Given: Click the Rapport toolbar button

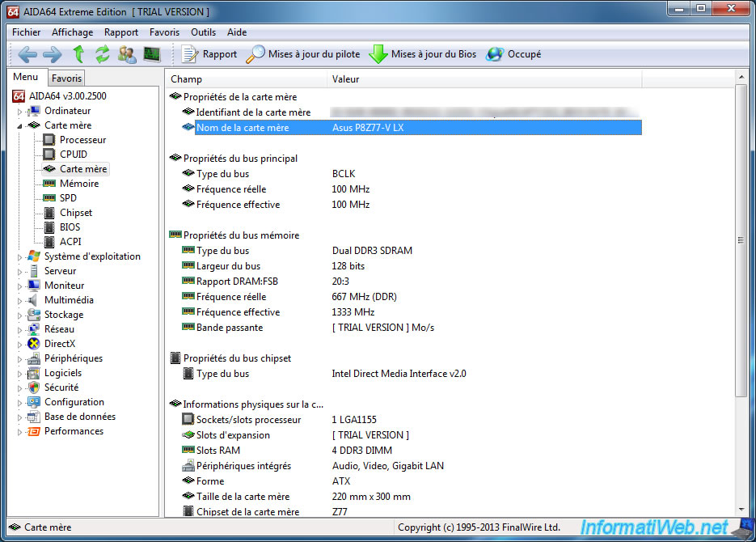Looking at the screenshot, I should tap(209, 54).
